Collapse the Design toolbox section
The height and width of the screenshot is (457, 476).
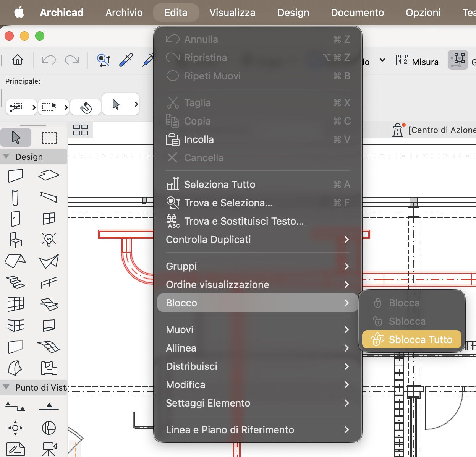pyautogui.click(x=6, y=156)
